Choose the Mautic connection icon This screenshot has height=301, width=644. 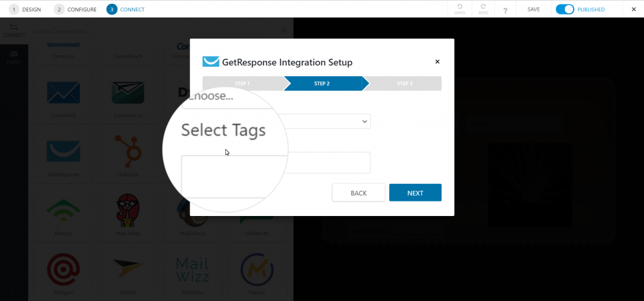[257, 270]
